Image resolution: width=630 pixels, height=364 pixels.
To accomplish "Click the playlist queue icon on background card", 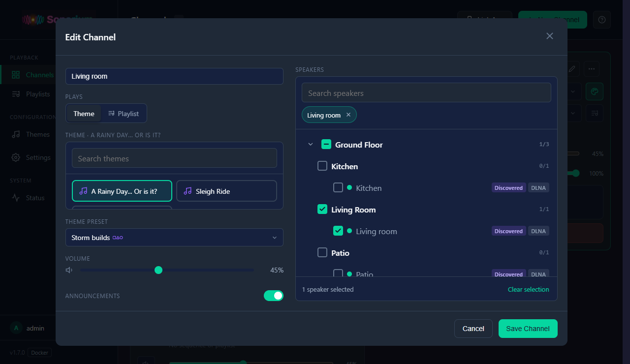I will (595, 113).
